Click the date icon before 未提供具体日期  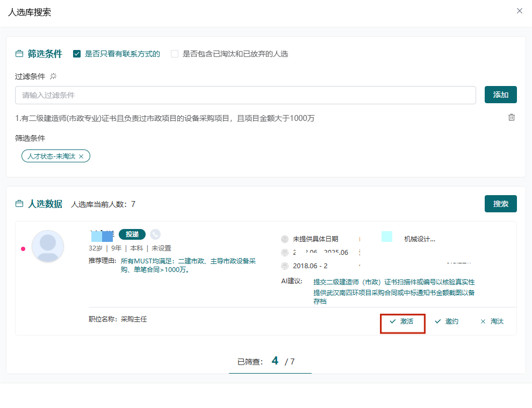(285, 239)
